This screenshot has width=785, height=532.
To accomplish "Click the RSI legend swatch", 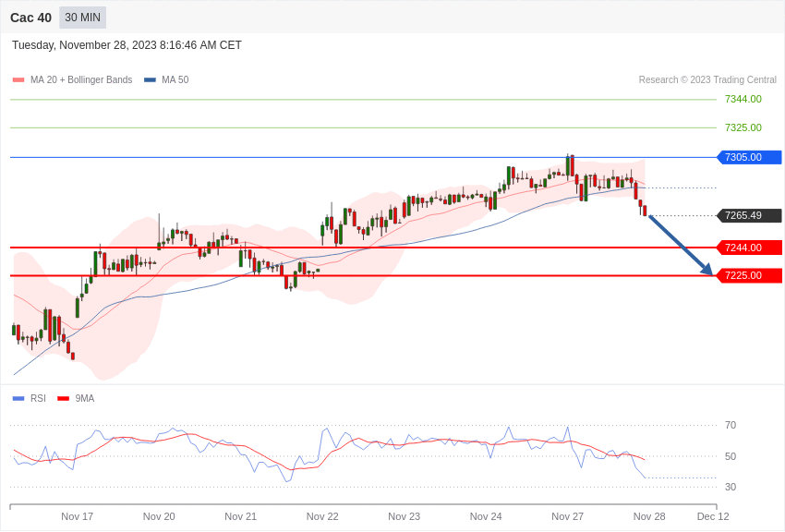I will click(x=18, y=398).
